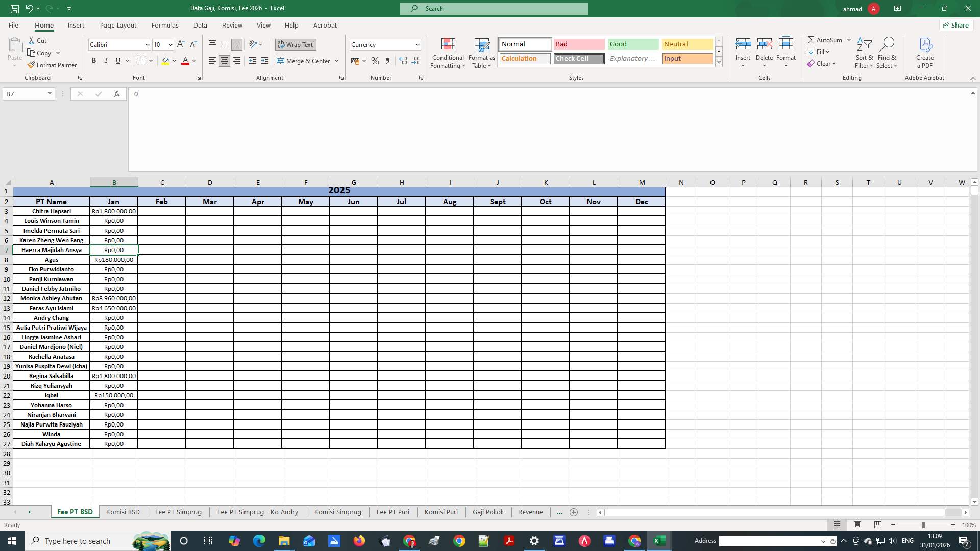The image size is (980, 551).
Task: Click the Increase Decimal icon
Action: point(403,61)
